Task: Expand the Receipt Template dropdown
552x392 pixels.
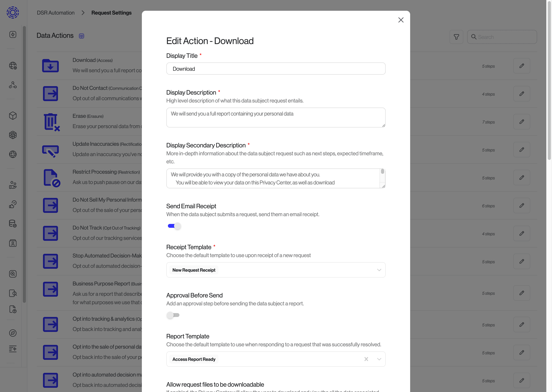Action: click(x=379, y=270)
